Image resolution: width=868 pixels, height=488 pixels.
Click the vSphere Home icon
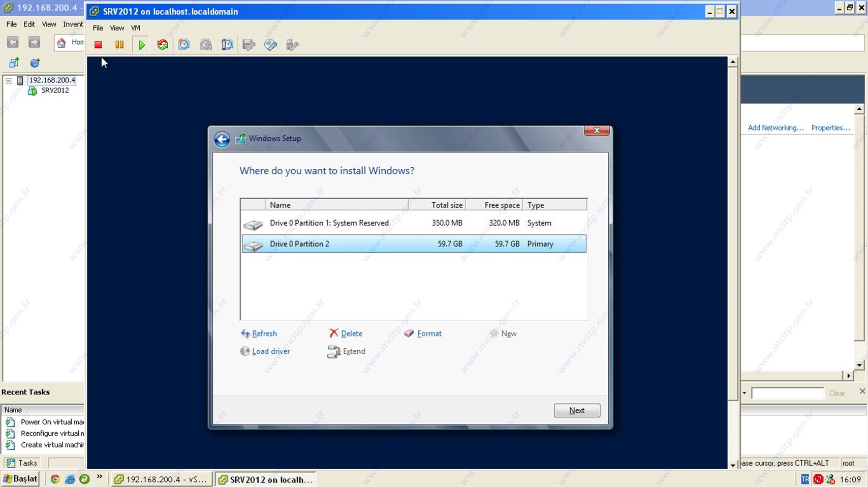[61, 42]
